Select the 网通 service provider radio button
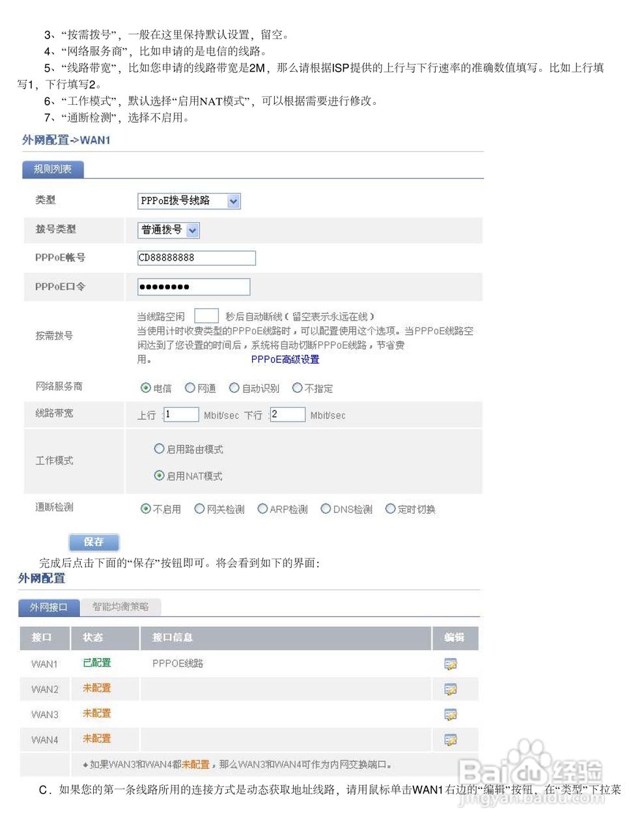This screenshot has height=834, width=644. pyautogui.click(x=189, y=387)
